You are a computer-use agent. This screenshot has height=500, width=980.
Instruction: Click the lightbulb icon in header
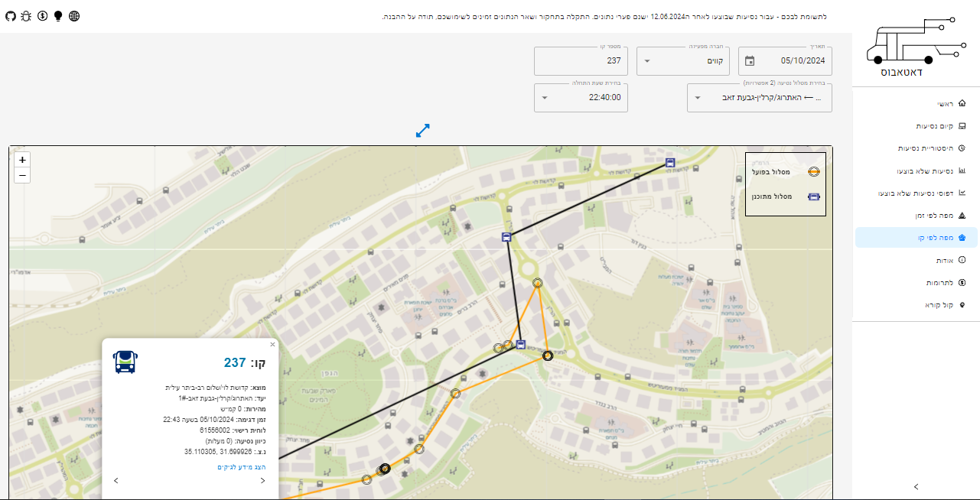[x=58, y=16]
